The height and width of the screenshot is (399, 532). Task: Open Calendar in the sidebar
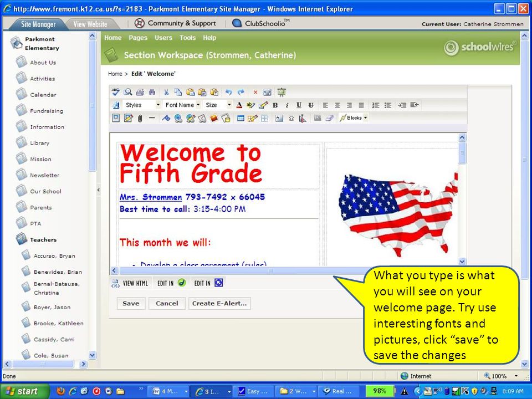pyautogui.click(x=43, y=95)
